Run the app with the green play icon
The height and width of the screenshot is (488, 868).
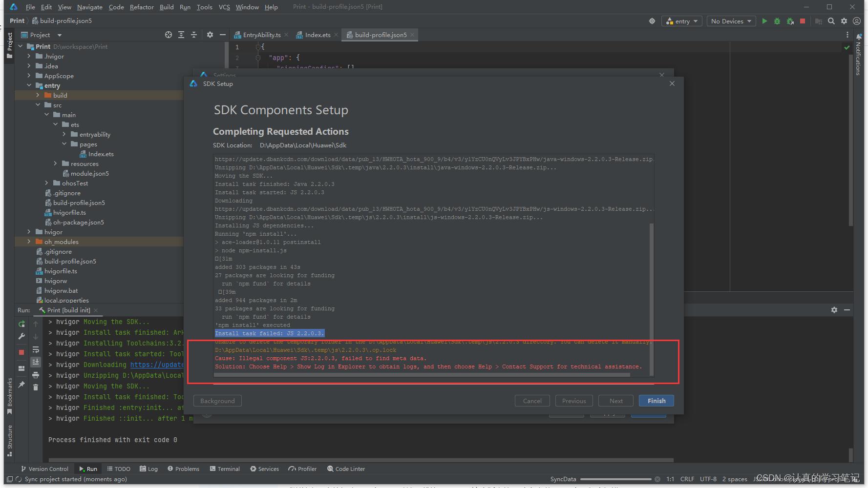coord(764,21)
